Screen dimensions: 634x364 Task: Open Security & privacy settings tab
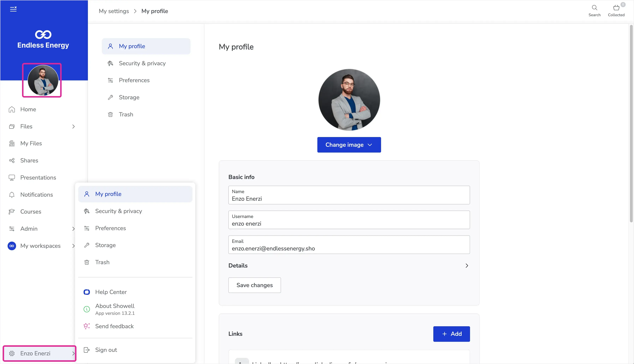click(x=142, y=63)
